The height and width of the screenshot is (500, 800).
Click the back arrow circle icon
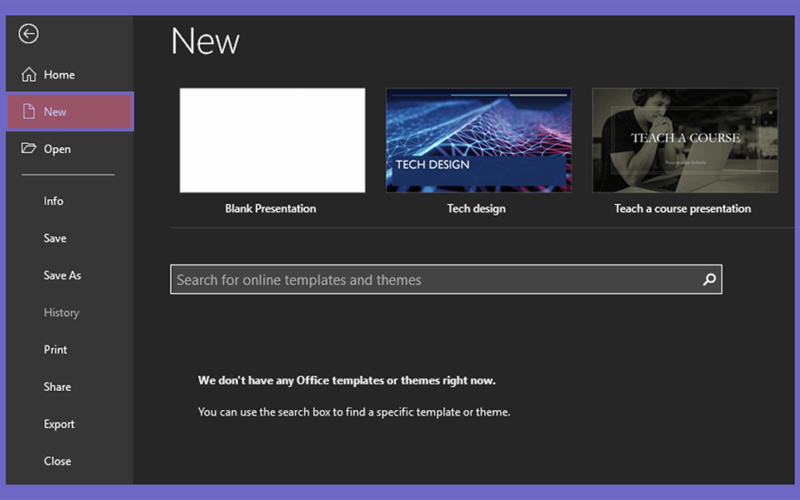click(29, 34)
